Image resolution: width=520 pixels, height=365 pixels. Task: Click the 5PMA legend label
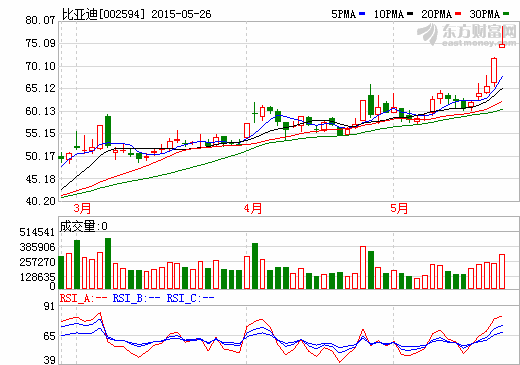click(x=343, y=14)
